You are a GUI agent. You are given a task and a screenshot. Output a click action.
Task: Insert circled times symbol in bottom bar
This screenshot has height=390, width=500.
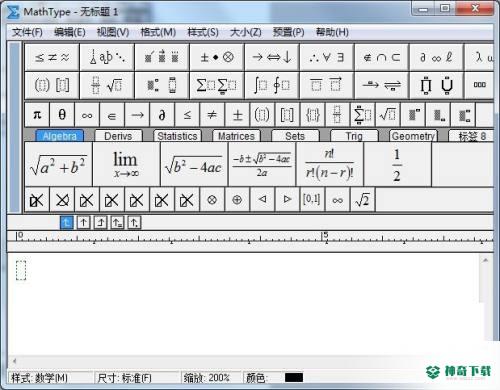coord(212,200)
